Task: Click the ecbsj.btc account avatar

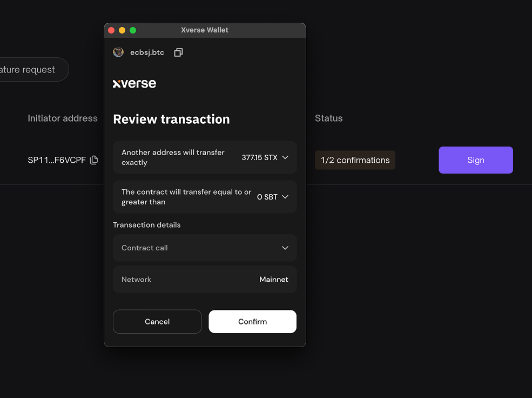Action: (118, 52)
